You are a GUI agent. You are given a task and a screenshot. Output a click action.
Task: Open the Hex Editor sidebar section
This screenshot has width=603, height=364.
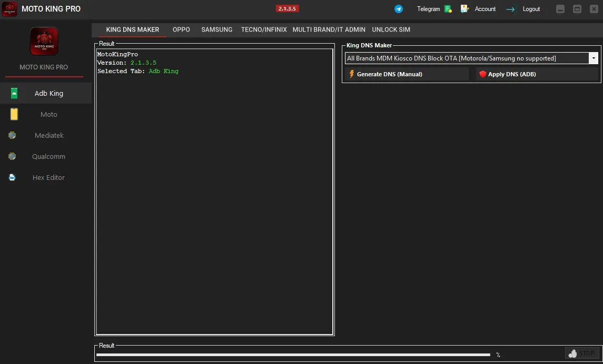(46, 177)
